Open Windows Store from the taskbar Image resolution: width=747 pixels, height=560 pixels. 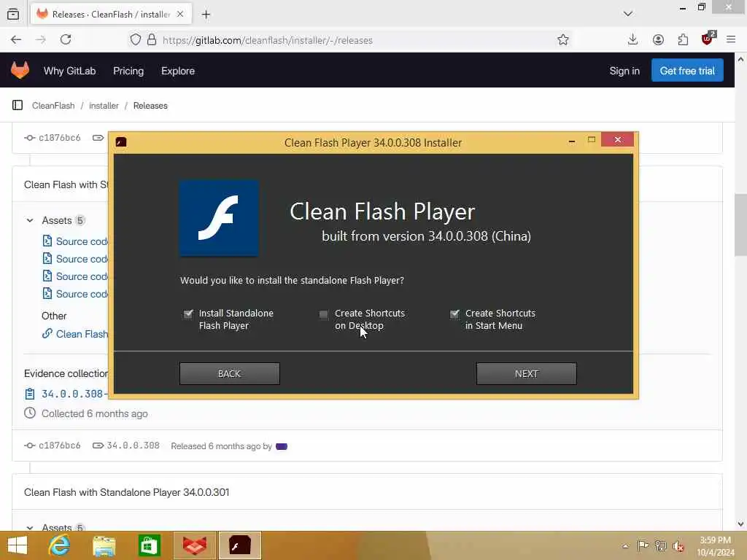click(149, 545)
